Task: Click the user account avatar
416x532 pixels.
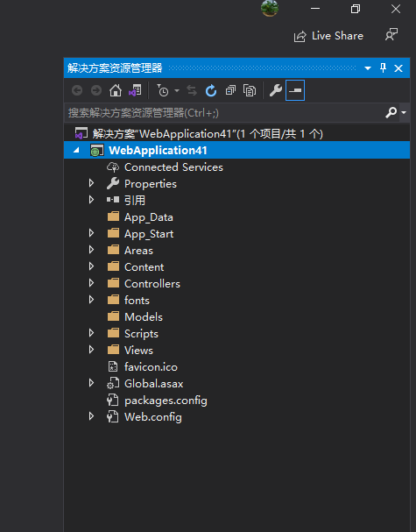Action: 270,8
